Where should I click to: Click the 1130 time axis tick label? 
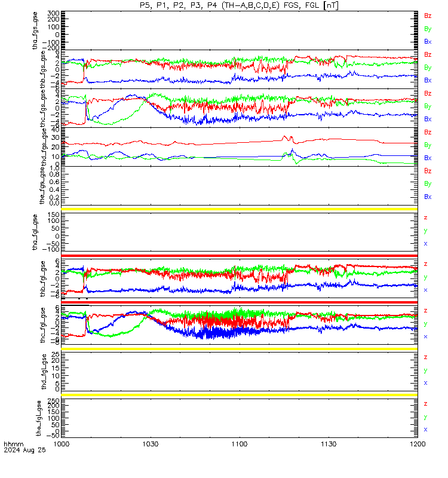coord(329,444)
